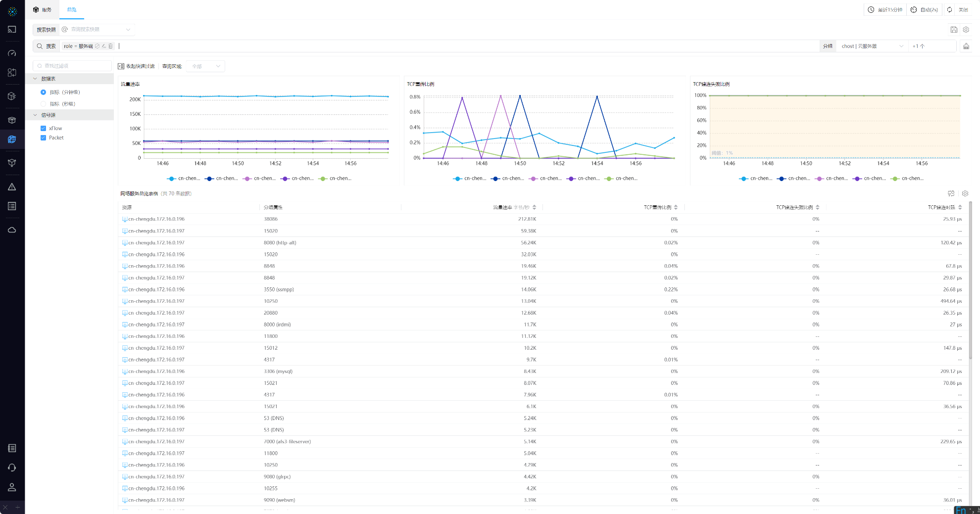Open the chost | 云服务器 group dropdown
The image size is (980, 514).
click(x=872, y=46)
